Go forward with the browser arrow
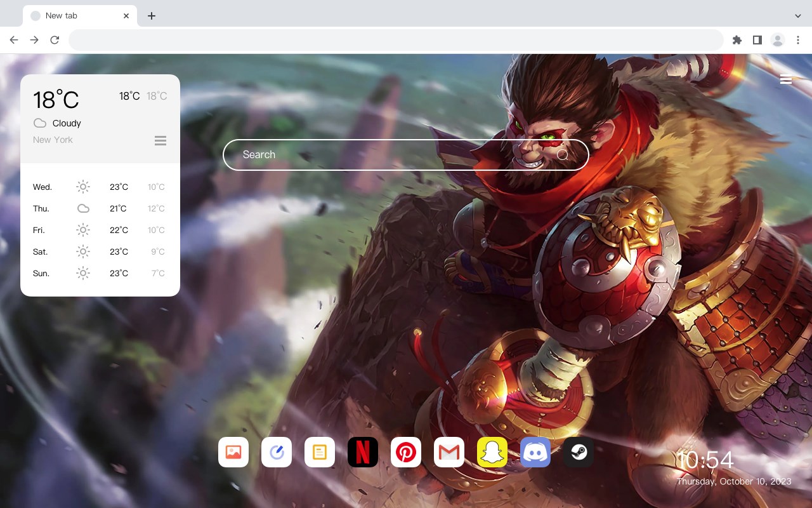Image resolution: width=812 pixels, height=508 pixels. coord(34,40)
